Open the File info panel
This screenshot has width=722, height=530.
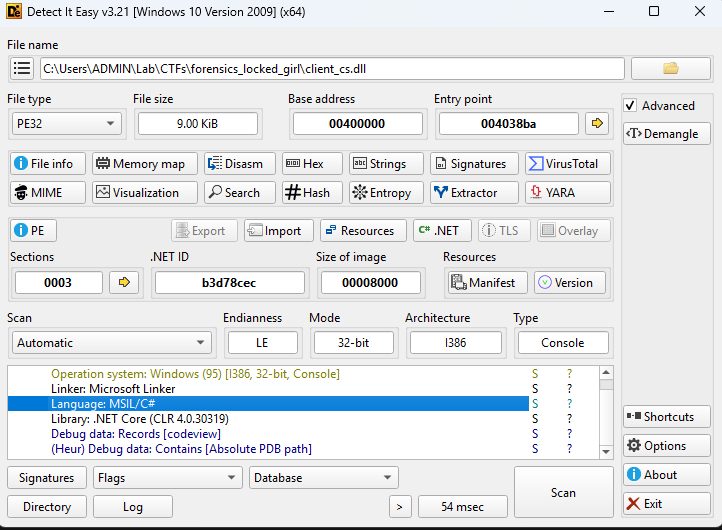click(48, 163)
